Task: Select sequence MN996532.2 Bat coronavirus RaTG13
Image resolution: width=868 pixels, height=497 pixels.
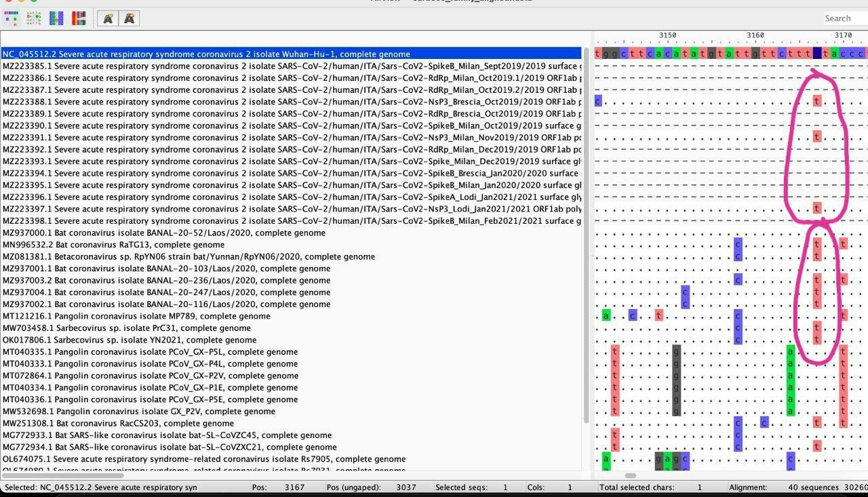Action: coord(291,244)
